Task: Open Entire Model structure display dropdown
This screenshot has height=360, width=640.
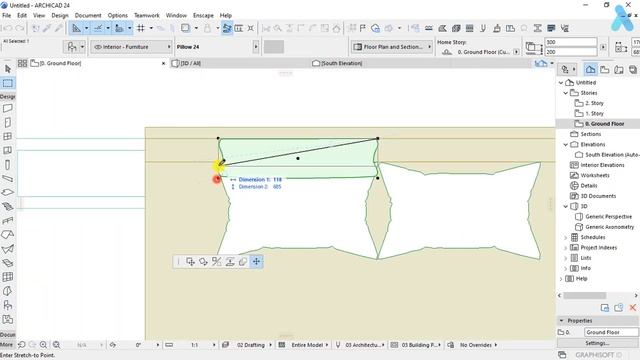Action: (307, 345)
